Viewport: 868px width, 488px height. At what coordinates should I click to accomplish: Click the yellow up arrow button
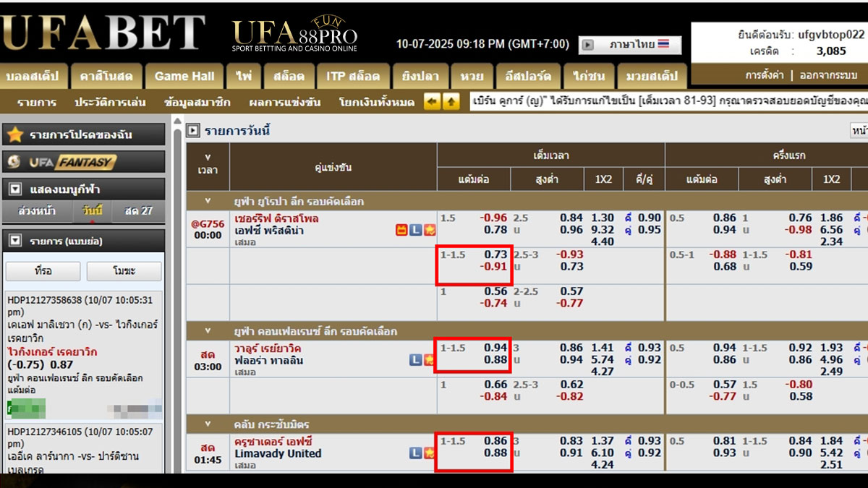tap(451, 102)
